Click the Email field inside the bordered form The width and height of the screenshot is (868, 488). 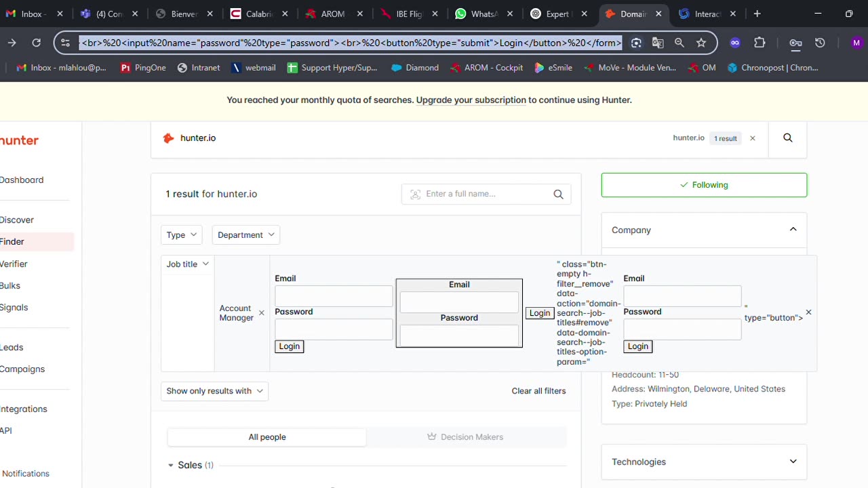coord(459,302)
